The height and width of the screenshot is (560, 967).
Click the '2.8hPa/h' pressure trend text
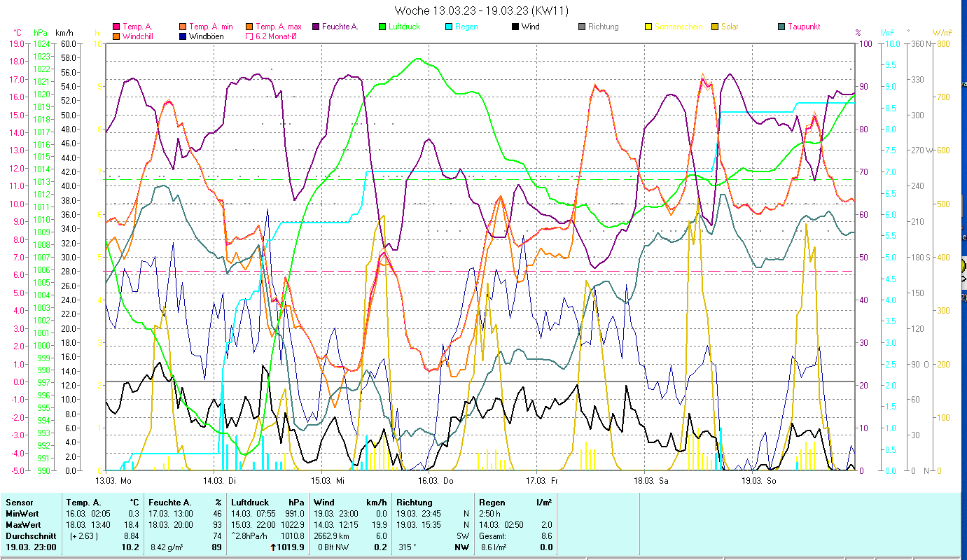[x=248, y=536]
